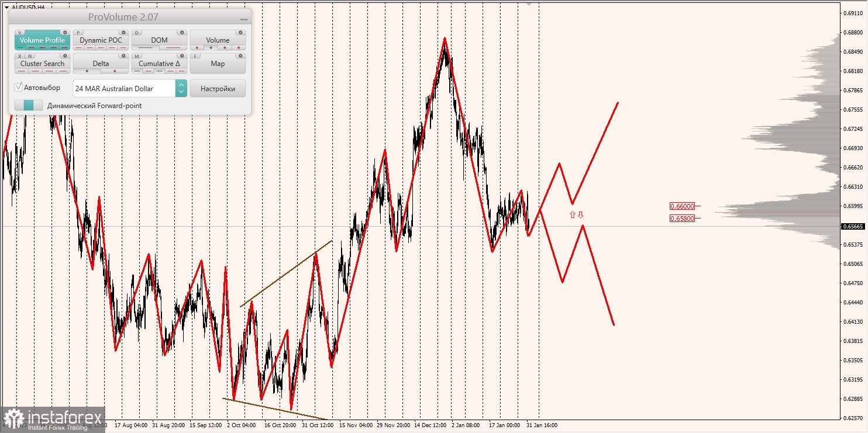
Task: Click the 2 Oct 04:00 time label
Action: (x=241, y=425)
